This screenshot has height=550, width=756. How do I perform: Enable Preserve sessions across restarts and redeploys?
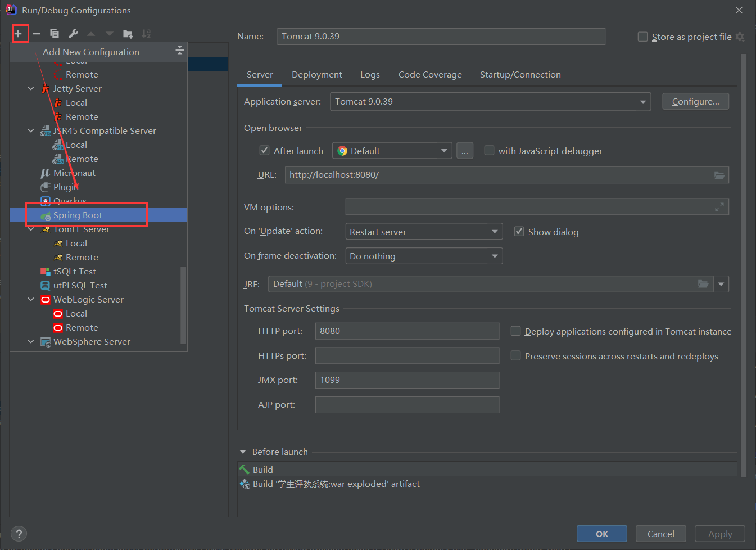tap(515, 355)
